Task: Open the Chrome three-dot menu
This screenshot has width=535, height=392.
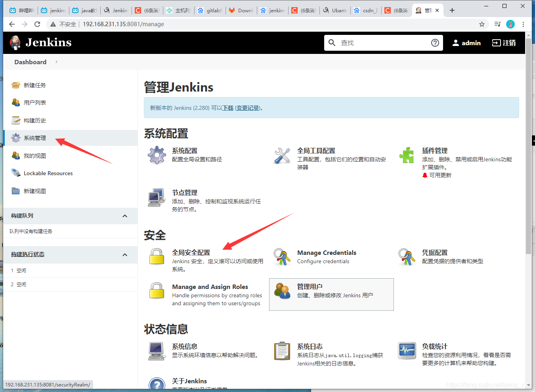Action: pos(523,24)
